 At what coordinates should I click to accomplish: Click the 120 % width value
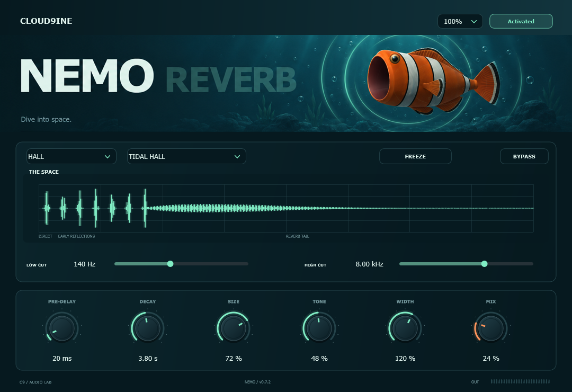[405, 359]
